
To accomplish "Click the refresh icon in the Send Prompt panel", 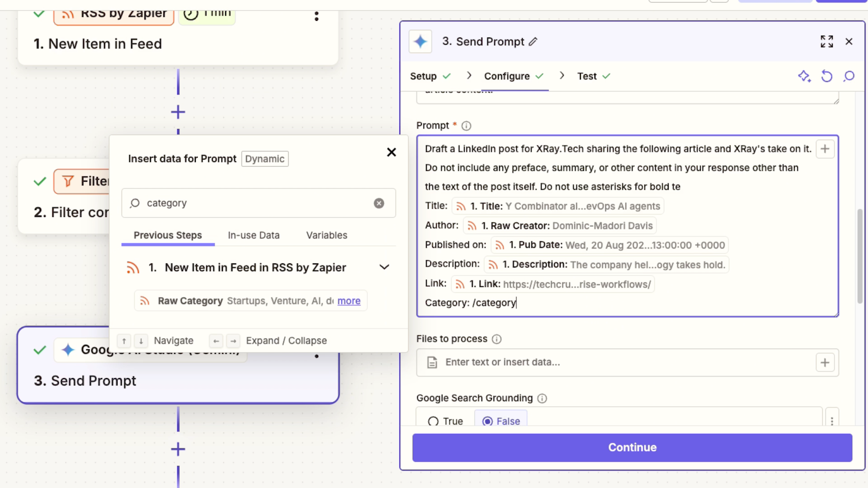I will (x=827, y=76).
